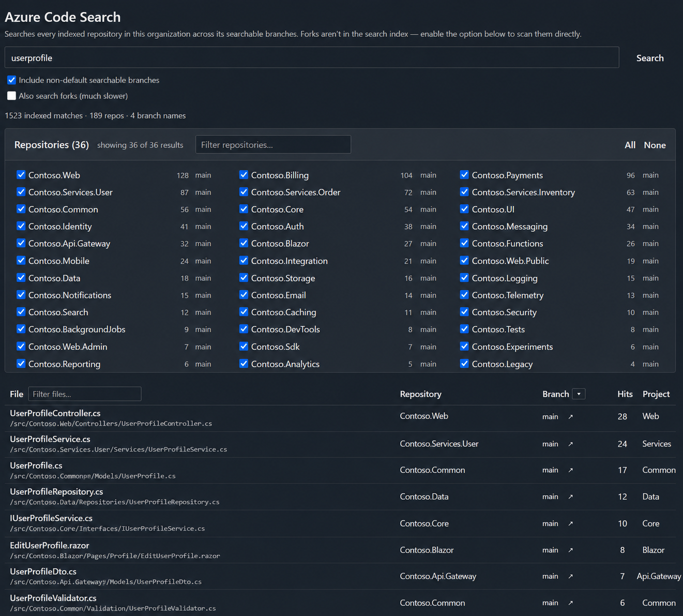Viewport: 683px width, 616px height.
Task: Open the Branch column filter dropdown
Action: [579, 394]
